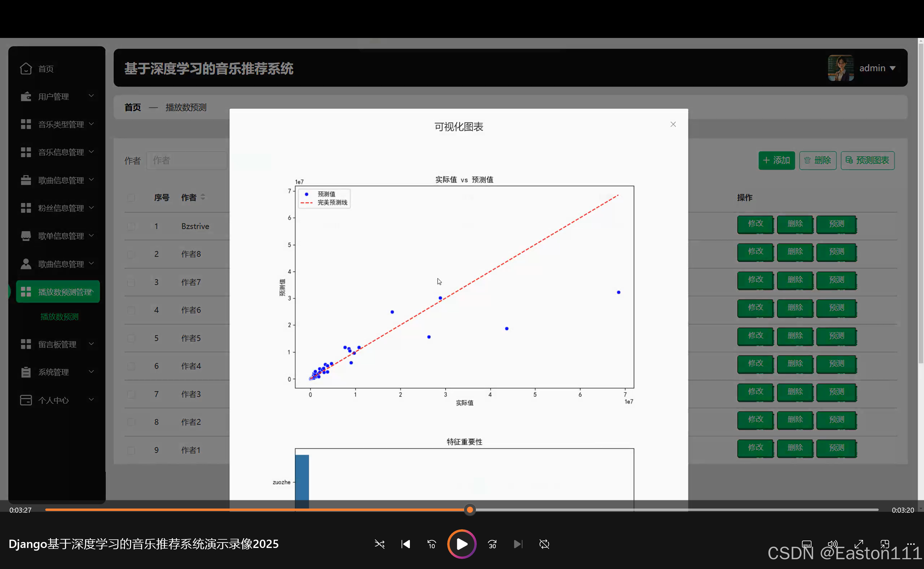Select all rows header checkbox
Screen dimensions: 924x569
131,198
